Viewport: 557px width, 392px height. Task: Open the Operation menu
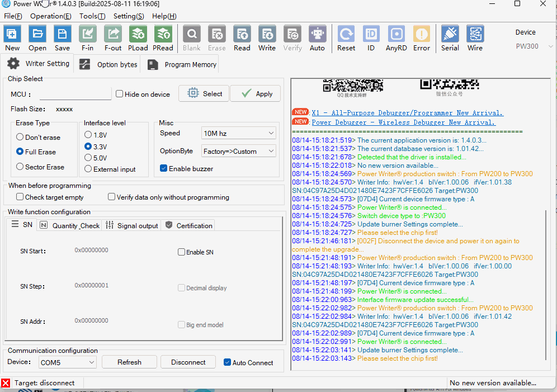point(51,16)
